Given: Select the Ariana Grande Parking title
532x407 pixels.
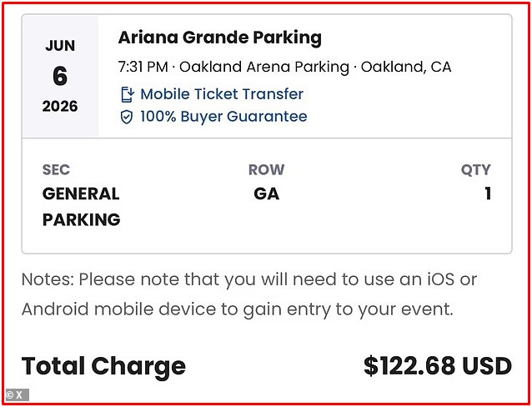Looking at the screenshot, I should click(220, 38).
